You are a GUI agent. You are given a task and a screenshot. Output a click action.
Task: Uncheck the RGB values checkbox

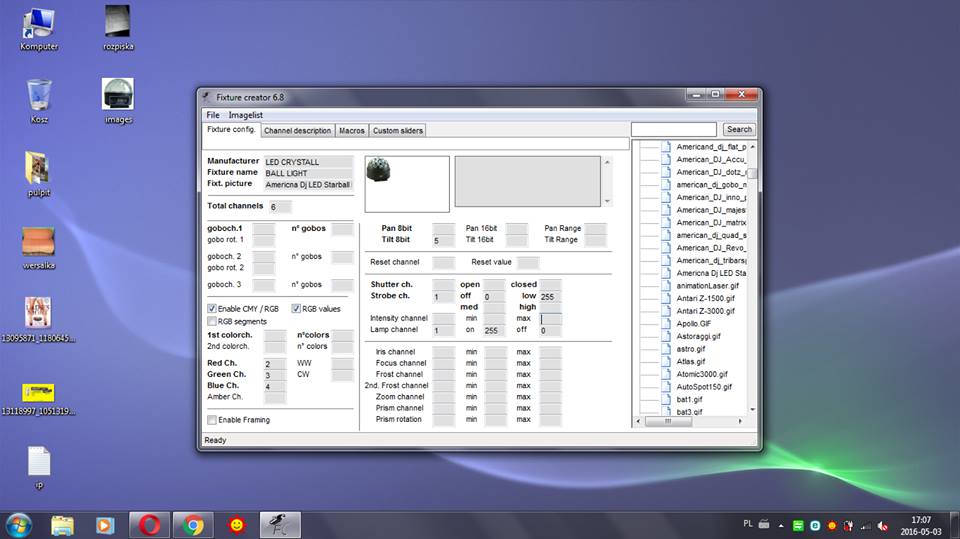(x=296, y=309)
